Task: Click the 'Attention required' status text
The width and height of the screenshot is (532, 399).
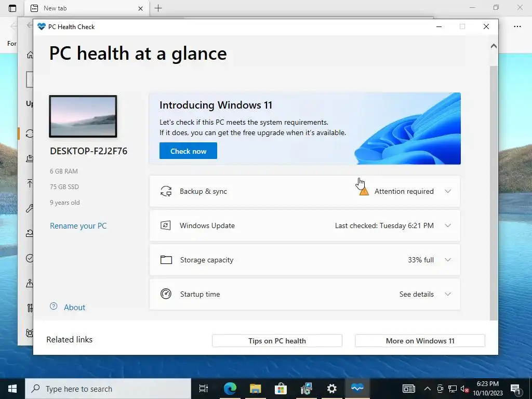Action: click(404, 191)
